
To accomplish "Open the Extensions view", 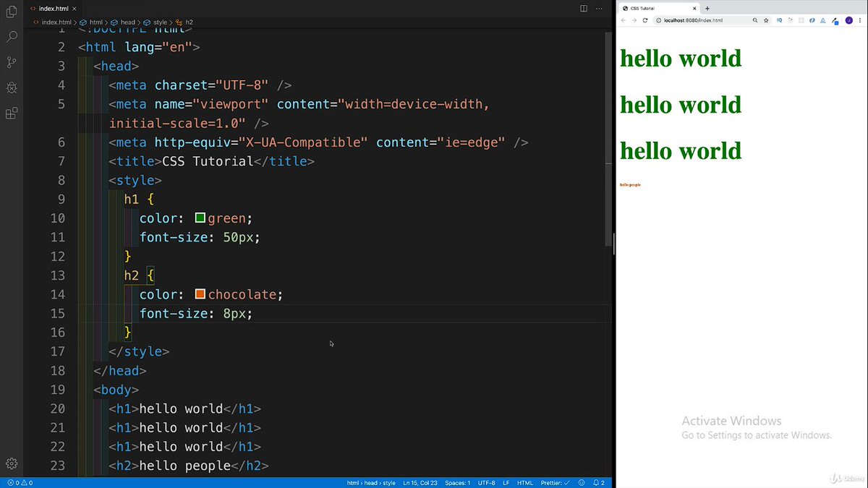I will point(12,113).
